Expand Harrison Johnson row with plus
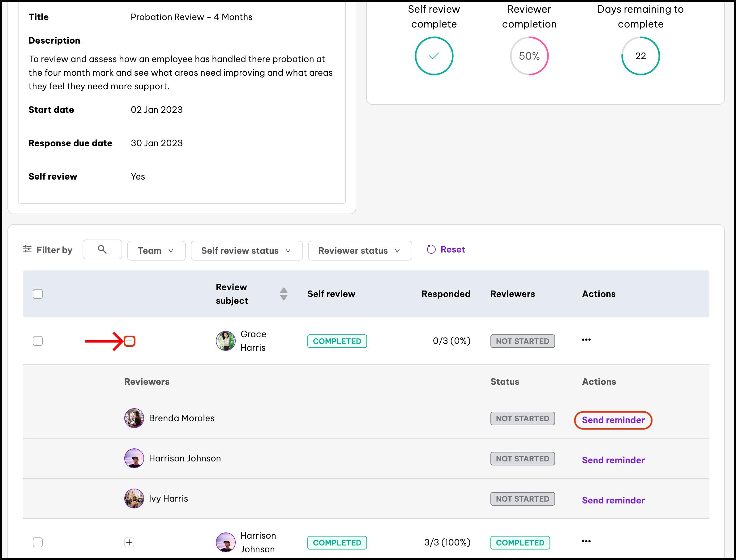 pyautogui.click(x=129, y=542)
